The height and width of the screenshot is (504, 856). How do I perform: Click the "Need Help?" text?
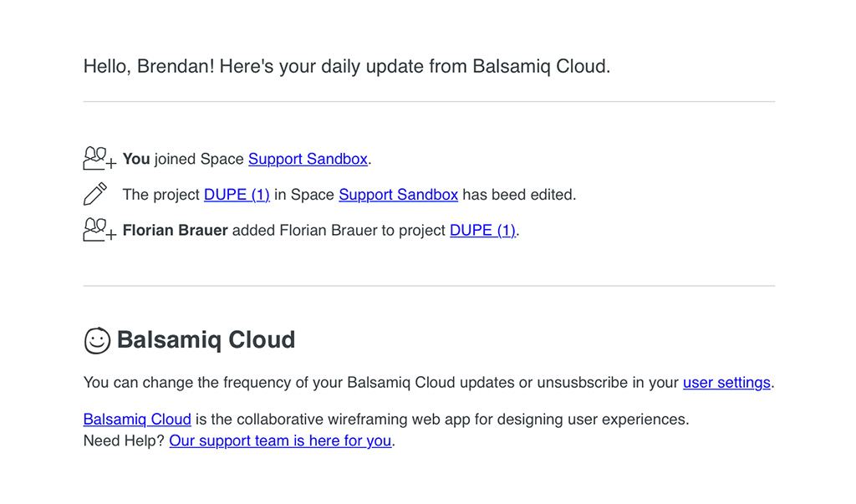[124, 440]
